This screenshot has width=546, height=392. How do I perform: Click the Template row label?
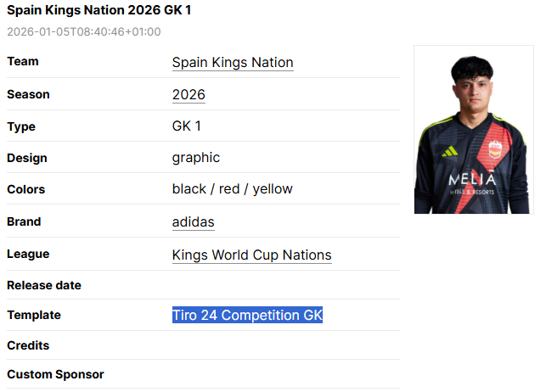pos(34,315)
